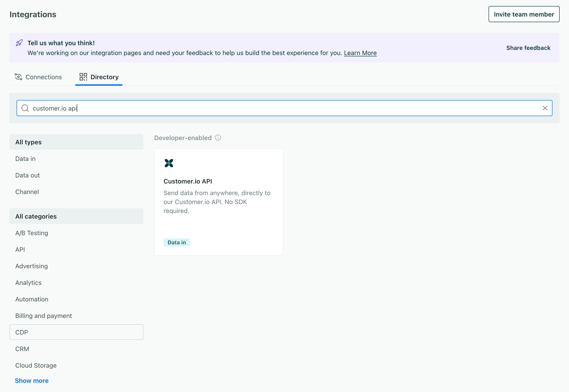Click the rocket icon in the feedback banner

tap(19, 43)
